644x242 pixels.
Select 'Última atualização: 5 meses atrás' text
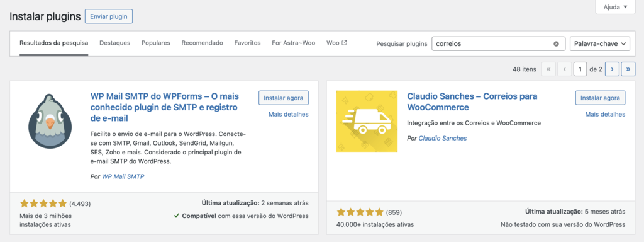pyautogui.click(x=575, y=212)
